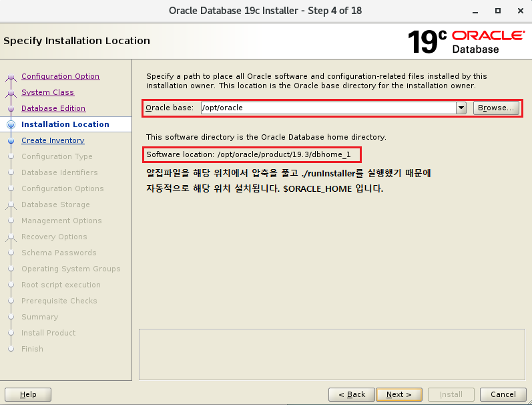Click the Prerequisite Checks step label
The height and width of the screenshot is (405, 532).
tap(59, 301)
